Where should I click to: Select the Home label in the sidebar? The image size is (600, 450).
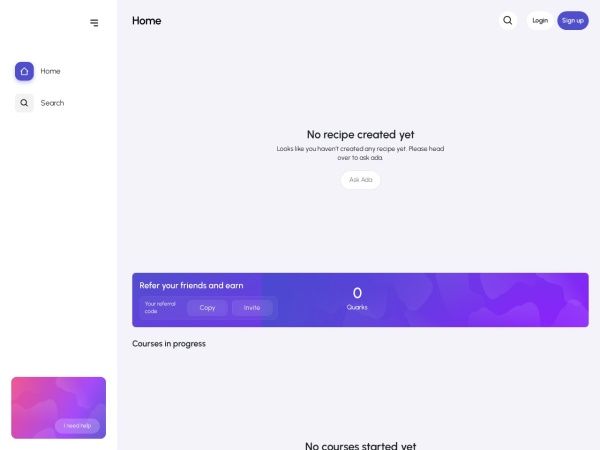(51, 71)
